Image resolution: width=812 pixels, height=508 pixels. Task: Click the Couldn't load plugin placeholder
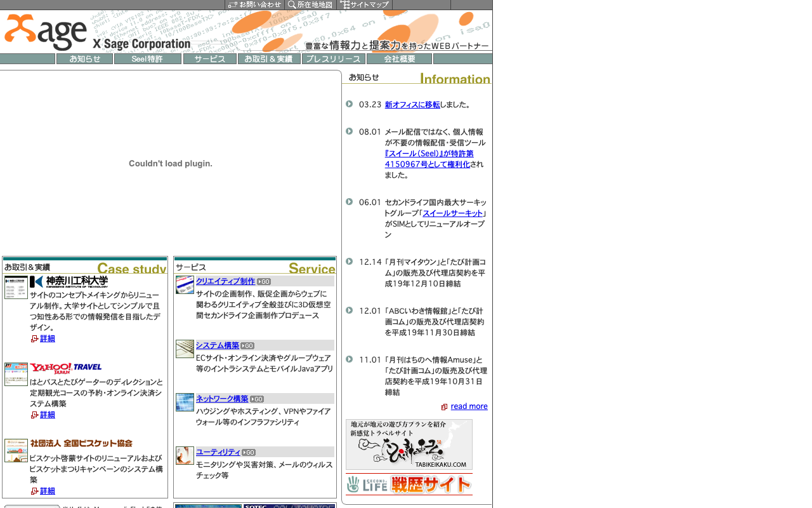[x=171, y=164]
